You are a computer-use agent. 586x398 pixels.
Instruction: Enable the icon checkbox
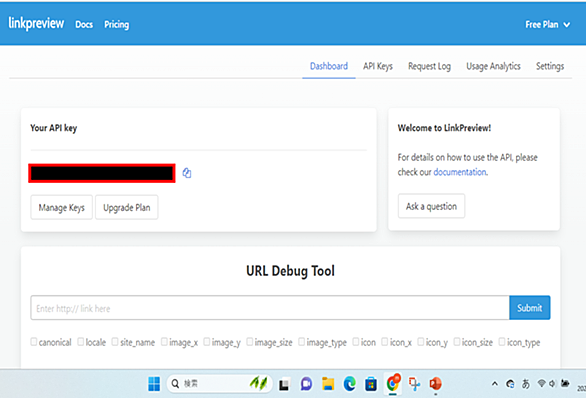(x=356, y=342)
